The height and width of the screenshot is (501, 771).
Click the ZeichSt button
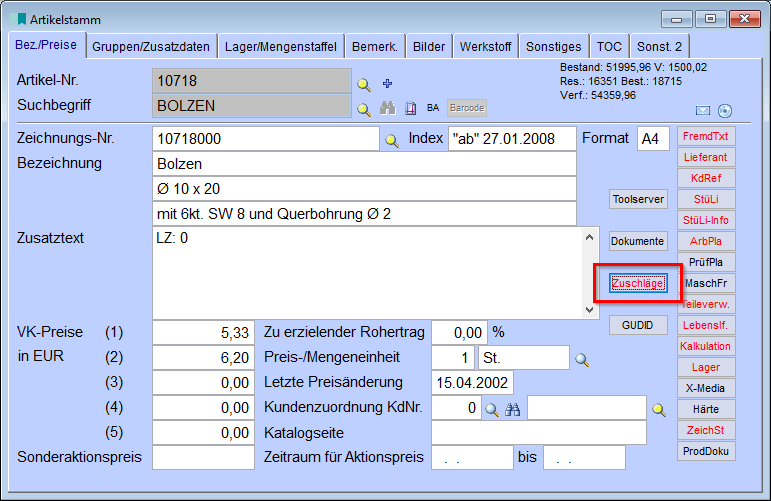point(706,430)
